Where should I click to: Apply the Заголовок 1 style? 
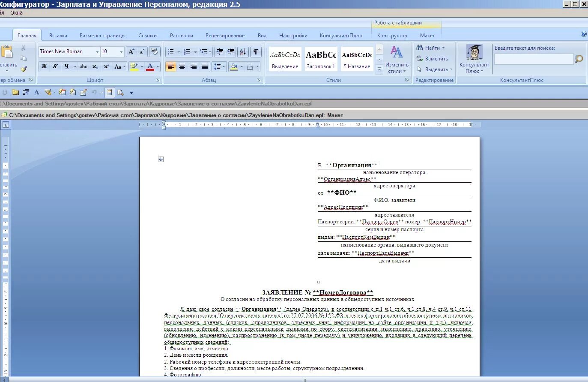coord(321,59)
